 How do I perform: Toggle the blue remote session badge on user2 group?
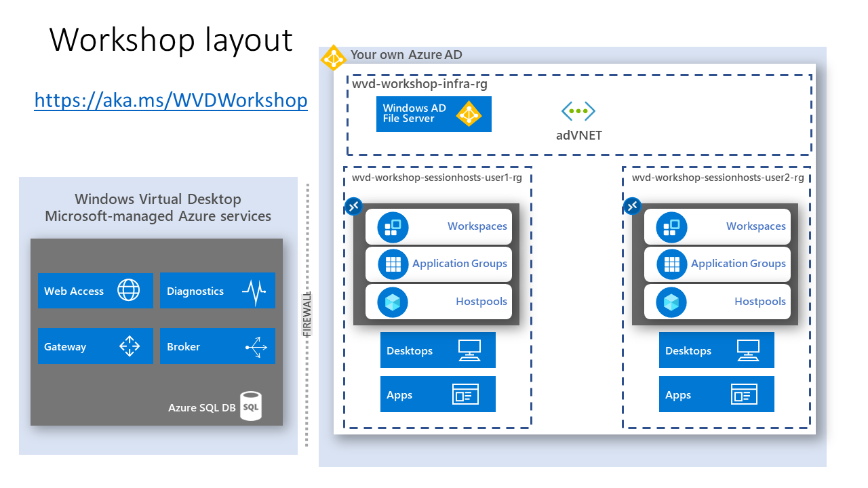click(632, 206)
